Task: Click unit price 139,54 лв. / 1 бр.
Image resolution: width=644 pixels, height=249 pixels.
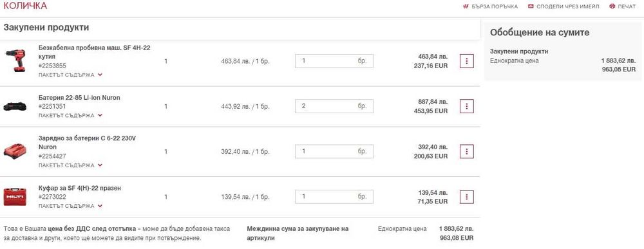Action: [x=245, y=197]
